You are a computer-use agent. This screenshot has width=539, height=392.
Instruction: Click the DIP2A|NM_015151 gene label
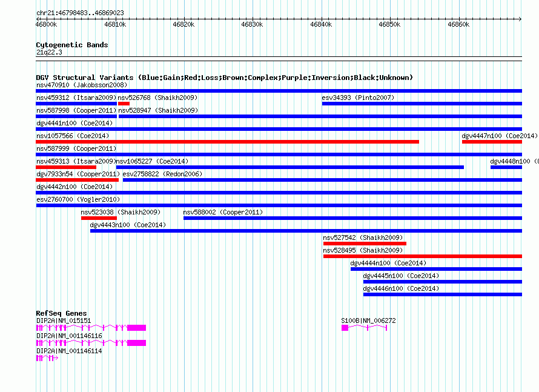[64, 321]
